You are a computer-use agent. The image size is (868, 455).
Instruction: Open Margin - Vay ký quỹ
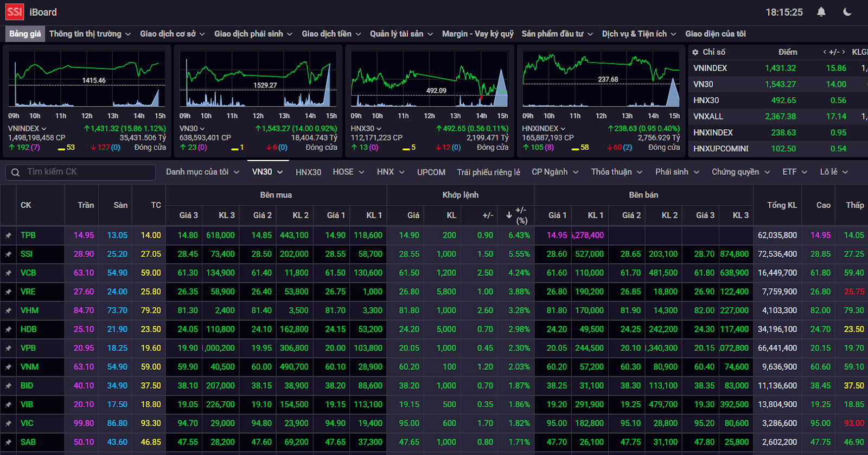478,34
